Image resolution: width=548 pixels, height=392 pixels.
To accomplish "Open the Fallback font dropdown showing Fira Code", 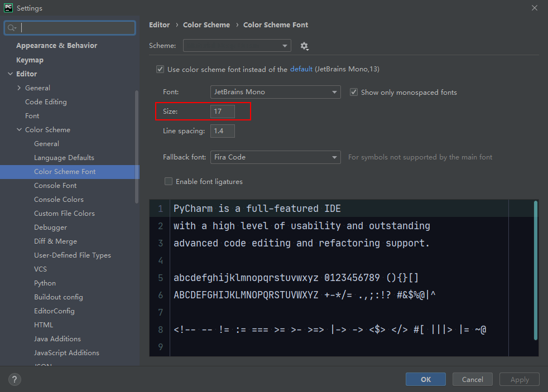I will 276,157.
